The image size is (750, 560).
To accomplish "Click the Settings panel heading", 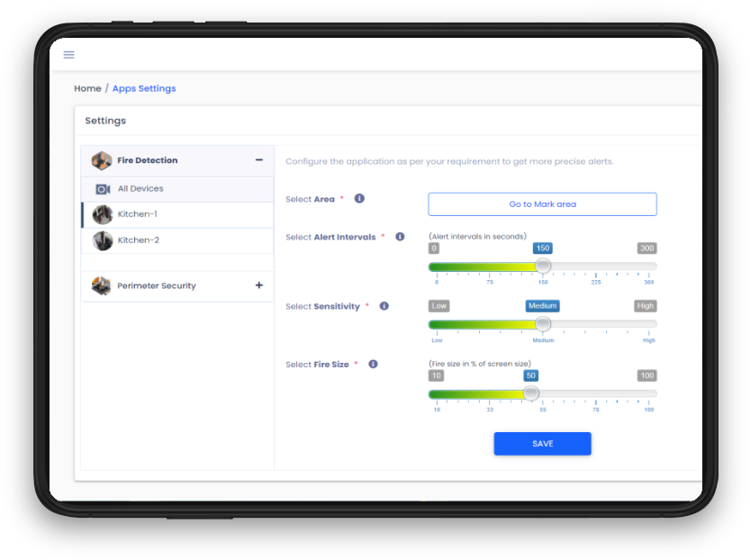I will 105,121.
